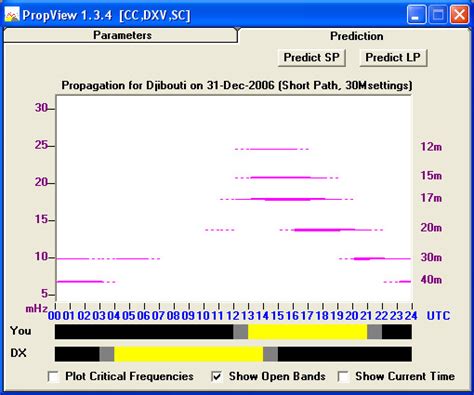Click the Predict SP button

click(311, 58)
